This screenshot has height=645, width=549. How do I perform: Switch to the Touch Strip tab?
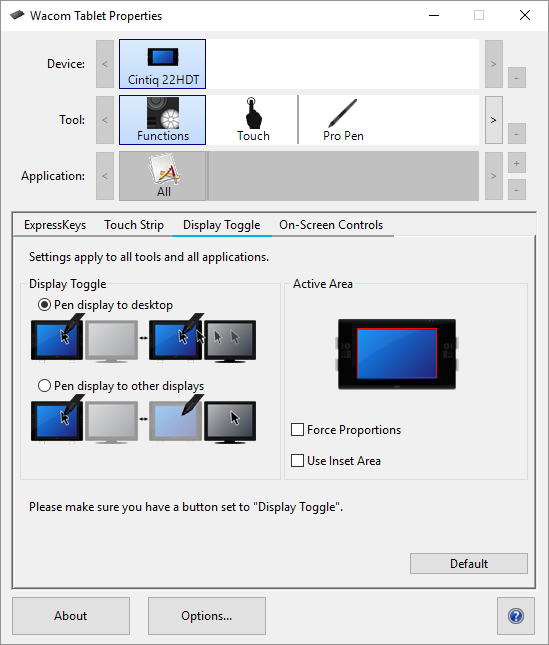[x=134, y=225]
